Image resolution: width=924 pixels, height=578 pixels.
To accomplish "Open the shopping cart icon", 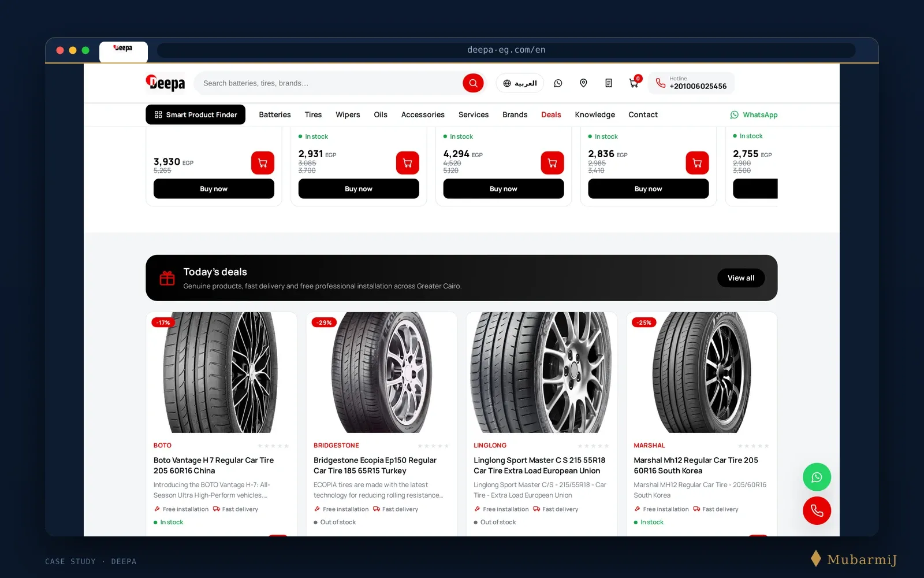I will 634,83.
